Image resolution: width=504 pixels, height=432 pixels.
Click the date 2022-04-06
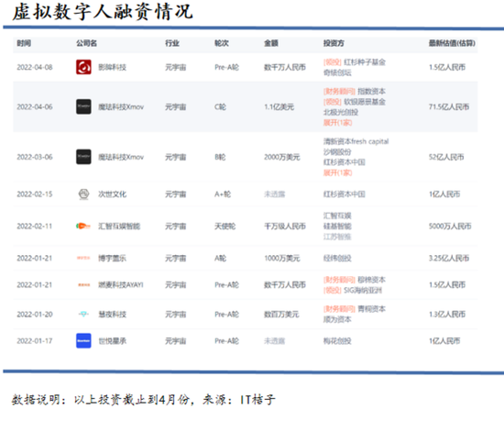pos(35,106)
